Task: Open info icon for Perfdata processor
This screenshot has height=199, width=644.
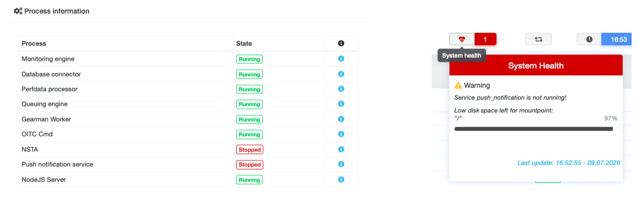Action: pyautogui.click(x=341, y=89)
